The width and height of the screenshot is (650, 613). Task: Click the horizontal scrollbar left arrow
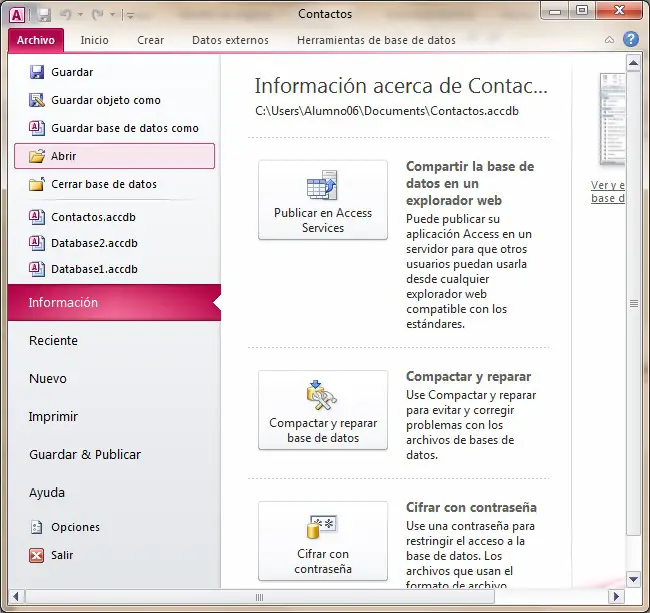(16, 597)
